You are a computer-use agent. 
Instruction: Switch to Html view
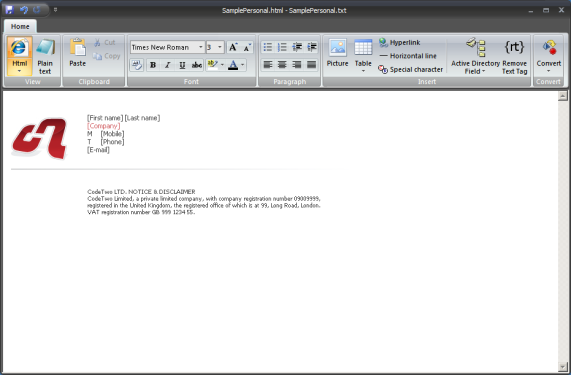tap(19, 56)
